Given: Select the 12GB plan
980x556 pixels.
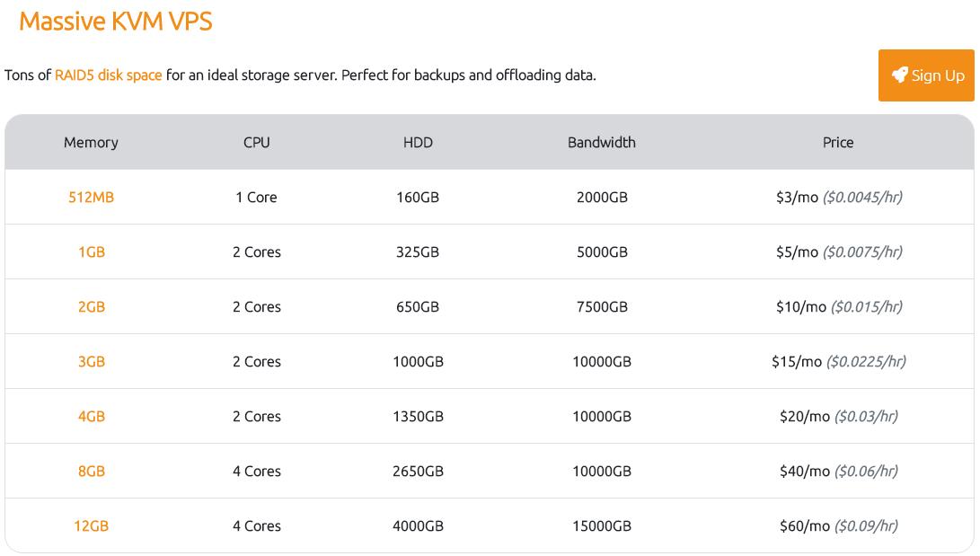Looking at the screenshot, I should click(x=91, y=525).
